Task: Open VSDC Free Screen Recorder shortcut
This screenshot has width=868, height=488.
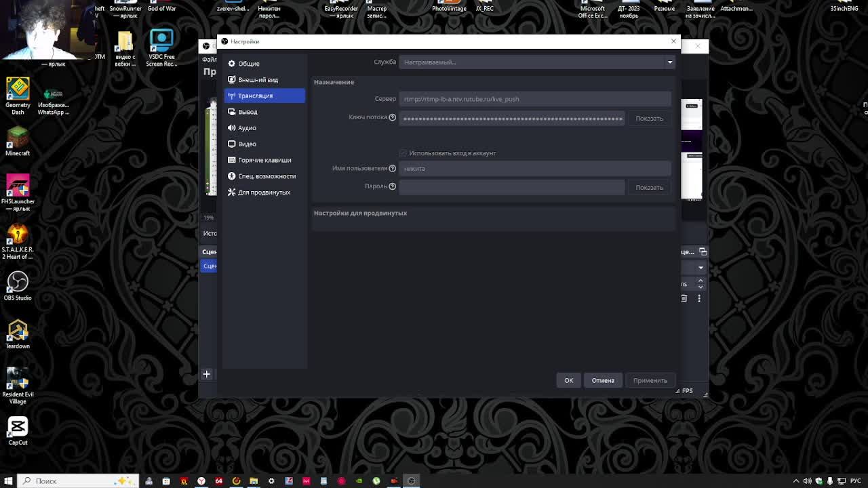Action: point(161,48)
